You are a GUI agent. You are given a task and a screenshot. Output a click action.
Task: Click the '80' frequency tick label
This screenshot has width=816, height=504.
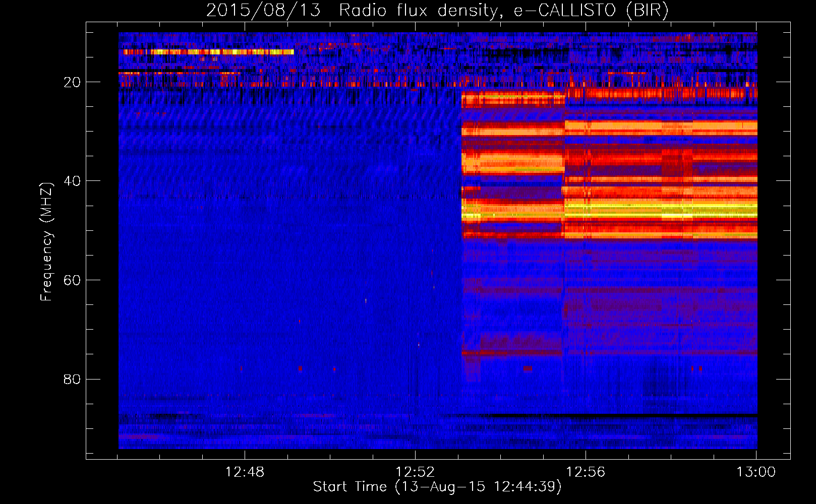click(72, 379)
